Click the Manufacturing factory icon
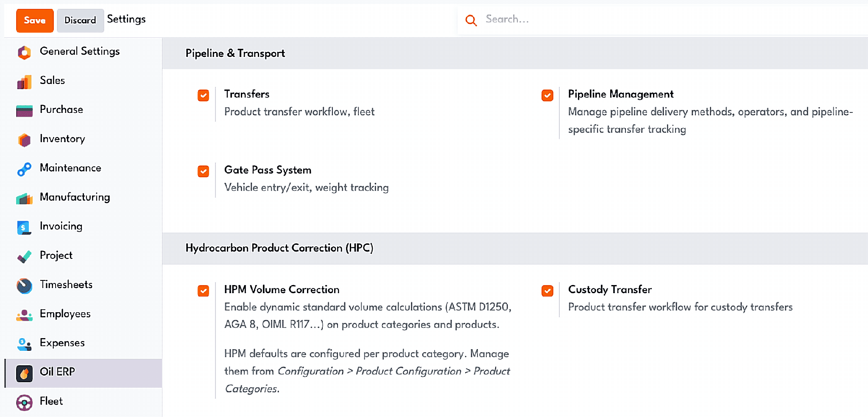This screenshot has height=417, width=868. click(x=24, y=199)
